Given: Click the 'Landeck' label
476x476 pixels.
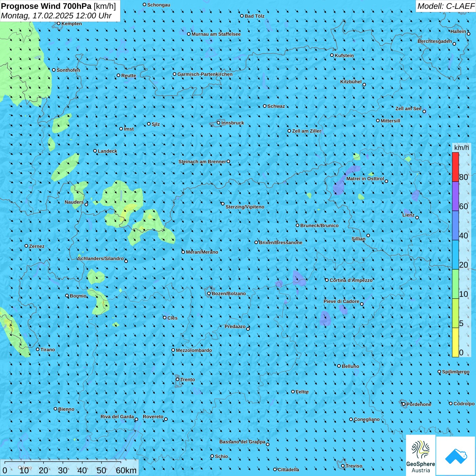Looking at the screenshot, I should pyautogui.click(x=107, y=151).
